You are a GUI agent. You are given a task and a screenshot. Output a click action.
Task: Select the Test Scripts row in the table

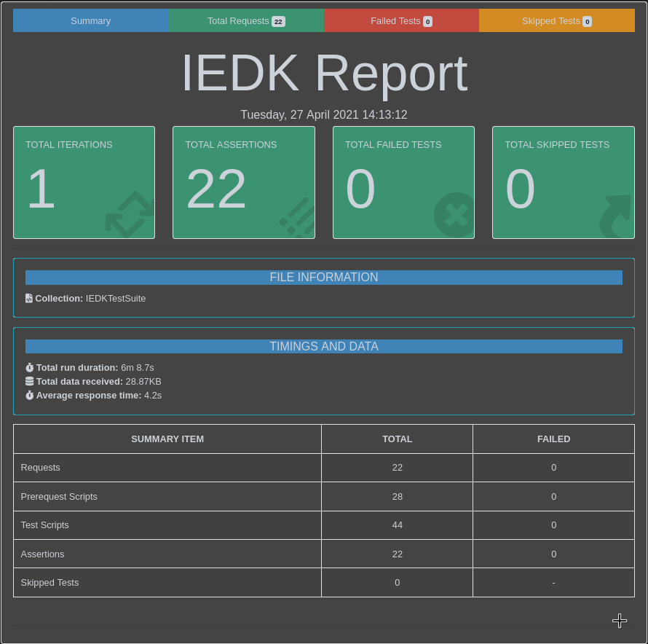click(x=167, y=525)
